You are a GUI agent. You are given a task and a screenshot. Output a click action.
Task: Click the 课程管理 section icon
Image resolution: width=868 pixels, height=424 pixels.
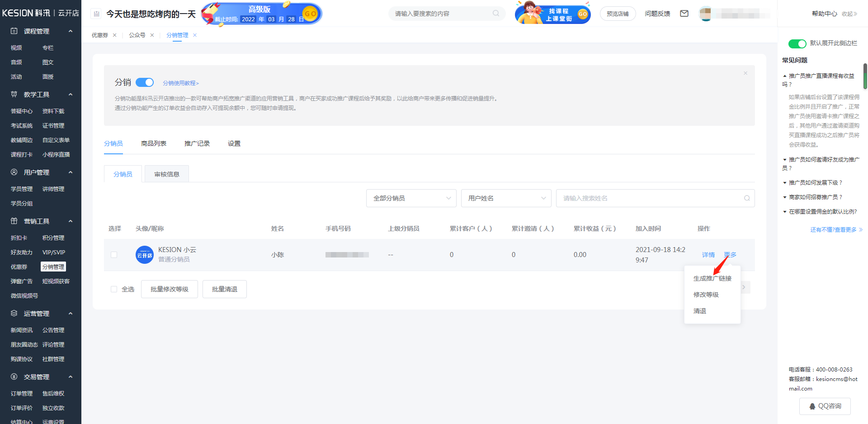click(x=14, y=31)
